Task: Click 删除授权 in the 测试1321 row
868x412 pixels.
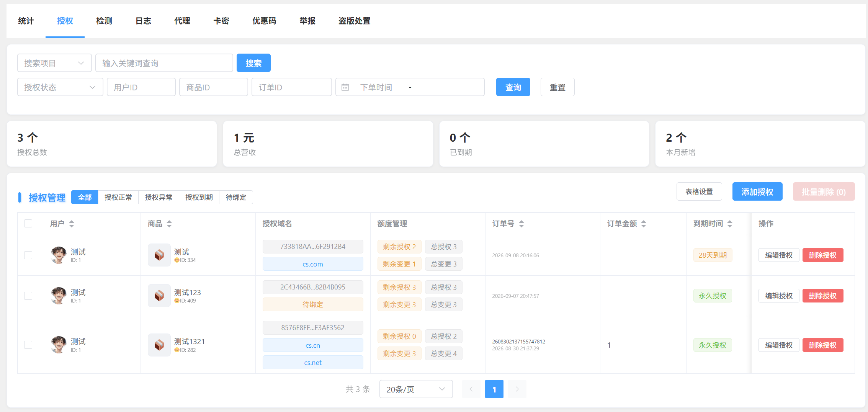Action: 823,345
